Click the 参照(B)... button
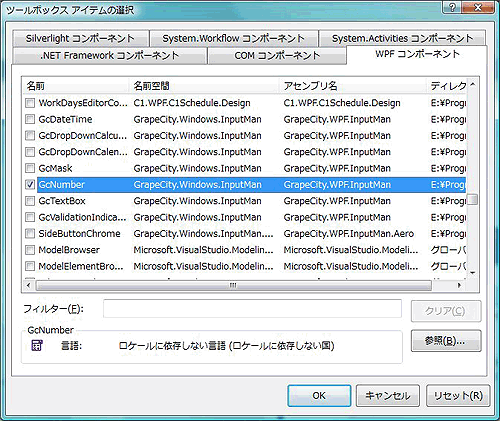Screen dimensions: 500x421 [x=446, y=341]
